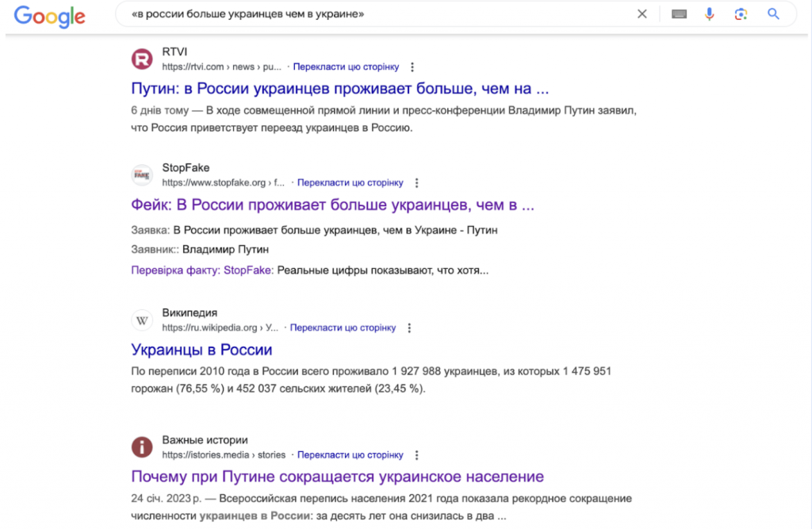The width and height of the screenshot is (812, 529).
Task: Open the RTVI Putin headline link
Action: (339, 89)
